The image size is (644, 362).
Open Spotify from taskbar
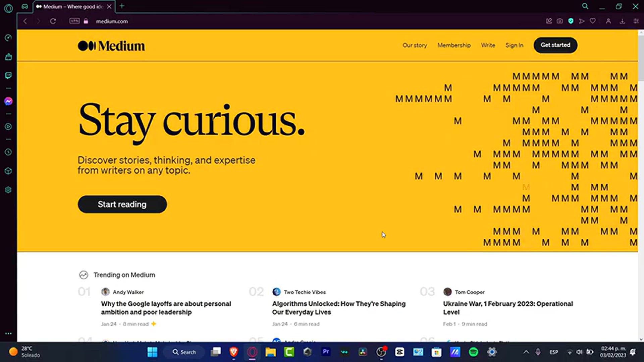tap(473, 352)
